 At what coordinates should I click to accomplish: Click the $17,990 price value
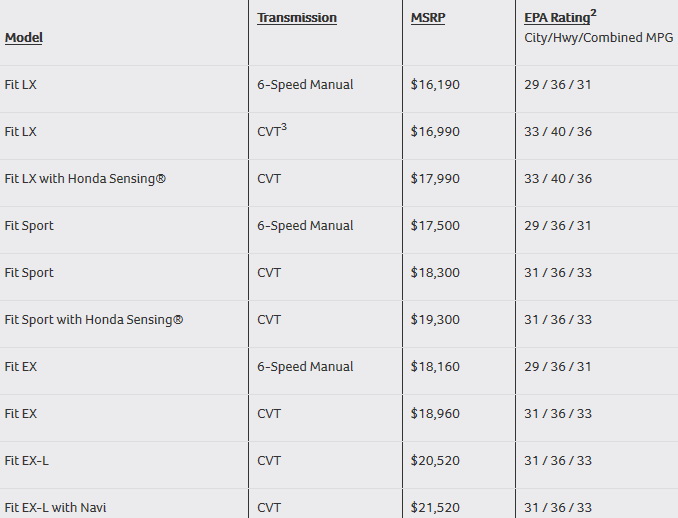(x=435, y=179)
